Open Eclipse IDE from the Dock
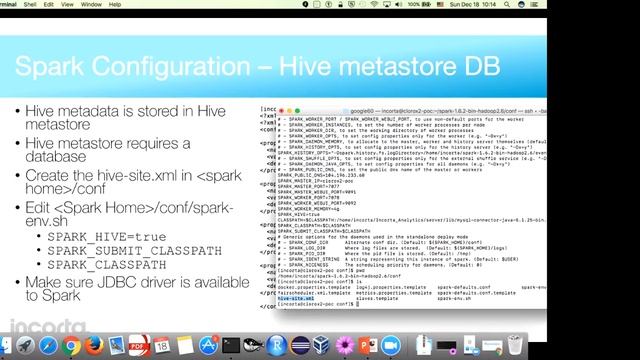 pos(300,346)
